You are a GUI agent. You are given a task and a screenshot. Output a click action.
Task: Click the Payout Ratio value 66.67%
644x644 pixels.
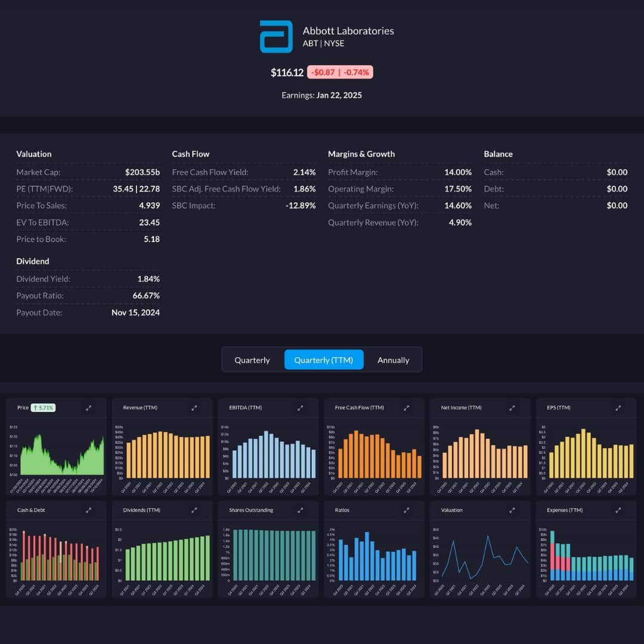[146, 296]
